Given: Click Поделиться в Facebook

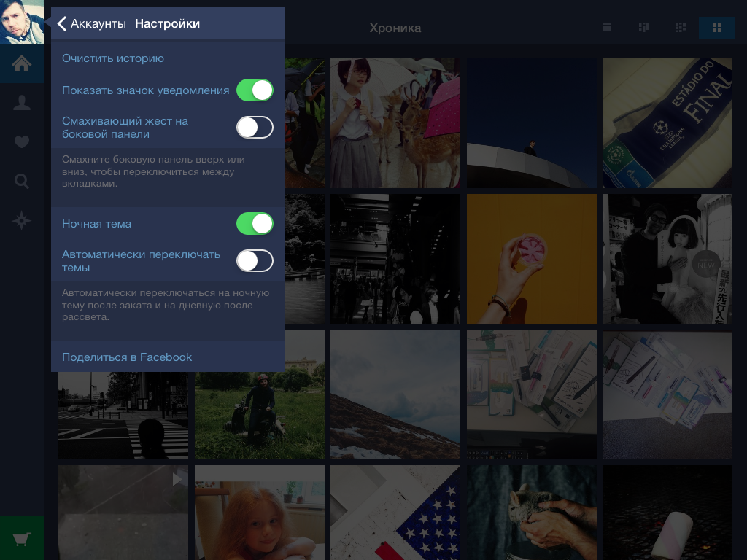Looking at the screenshot, I should (127, 357).
